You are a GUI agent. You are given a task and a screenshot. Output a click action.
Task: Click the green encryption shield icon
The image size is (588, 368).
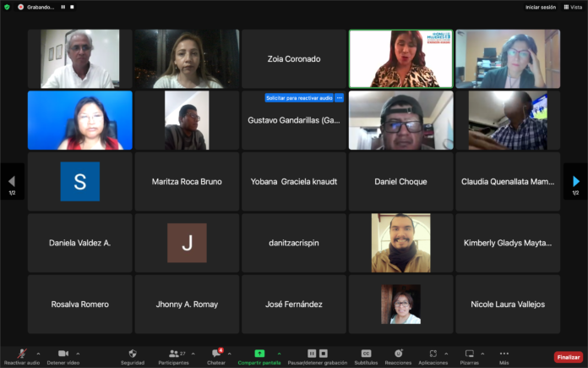(x=7, y=7)
